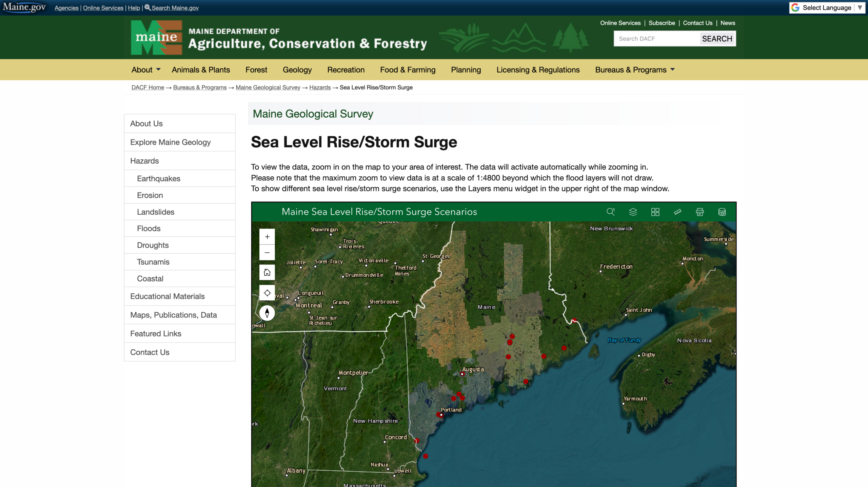Zoom out on the map

point(267,253)
